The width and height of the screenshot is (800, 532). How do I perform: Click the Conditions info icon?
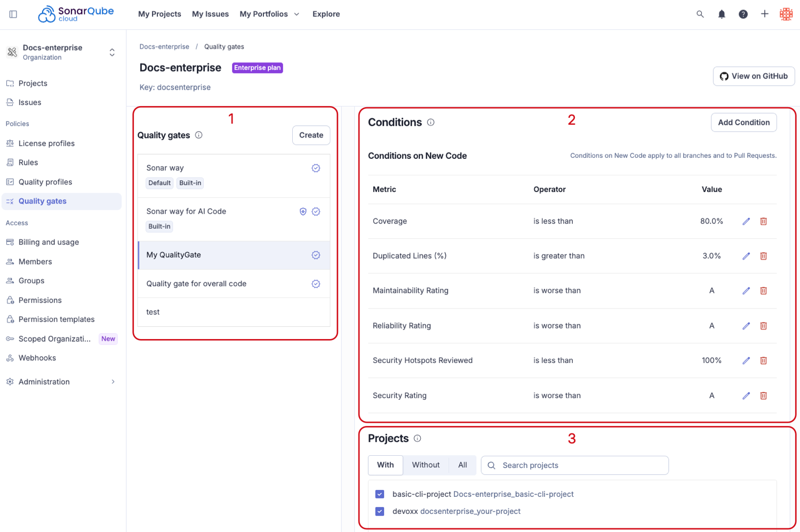click(x=431, y=123)
